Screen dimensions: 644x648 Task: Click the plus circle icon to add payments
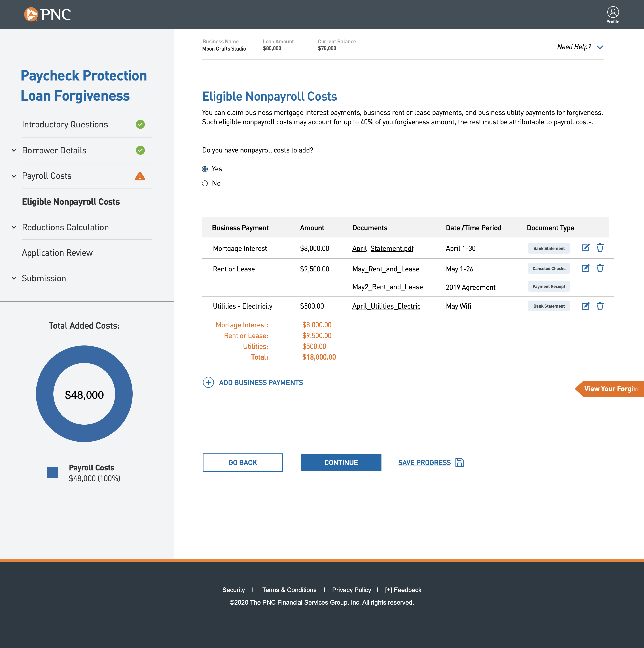coord(208,382)
